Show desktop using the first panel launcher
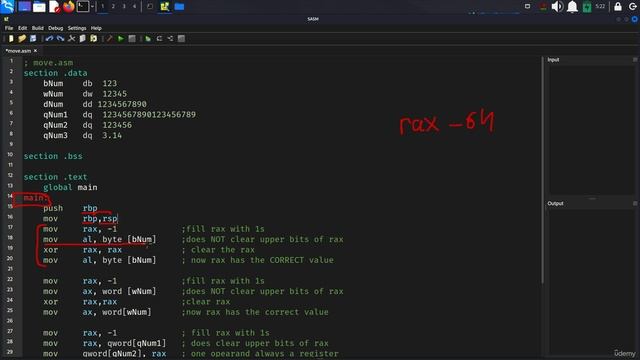The height and width of the screenshot is (360, 640). coord(24,7)
